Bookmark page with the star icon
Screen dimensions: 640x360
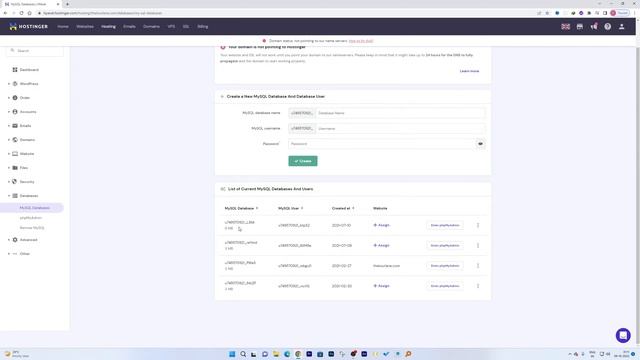click(547, 13)
